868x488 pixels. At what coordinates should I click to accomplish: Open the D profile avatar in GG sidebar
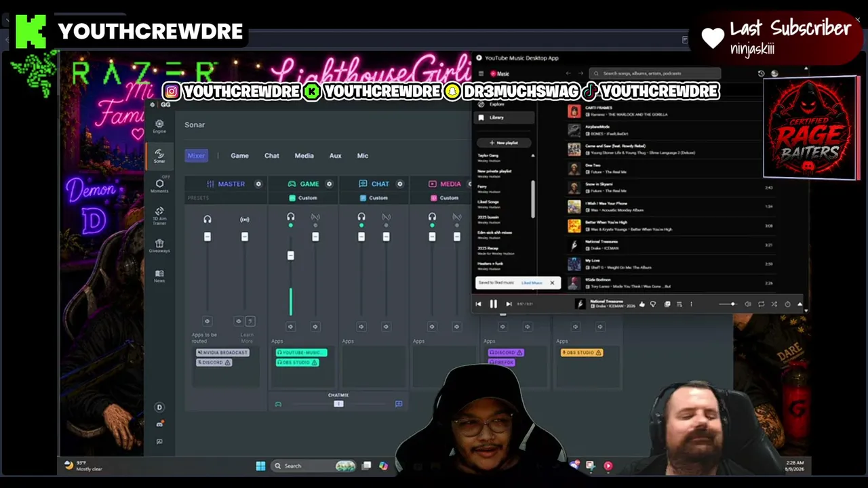[159, 407]
